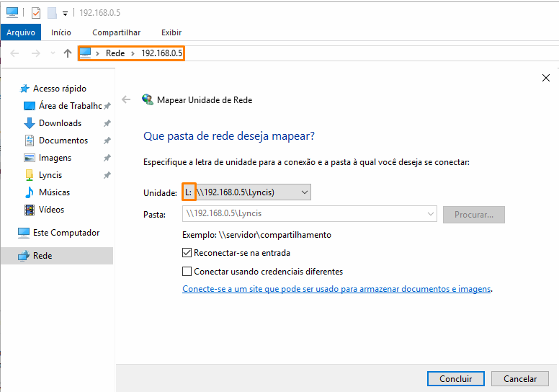Open the quick access toolbar customize arrow
This screenshot has width=559, height=392.
(x=65, y=13)
